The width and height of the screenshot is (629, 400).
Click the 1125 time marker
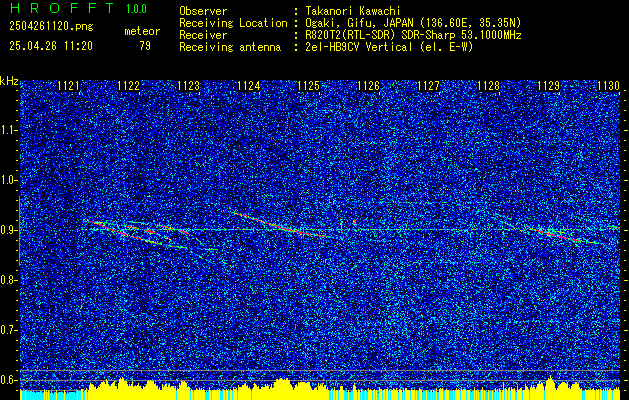(308, 85)
